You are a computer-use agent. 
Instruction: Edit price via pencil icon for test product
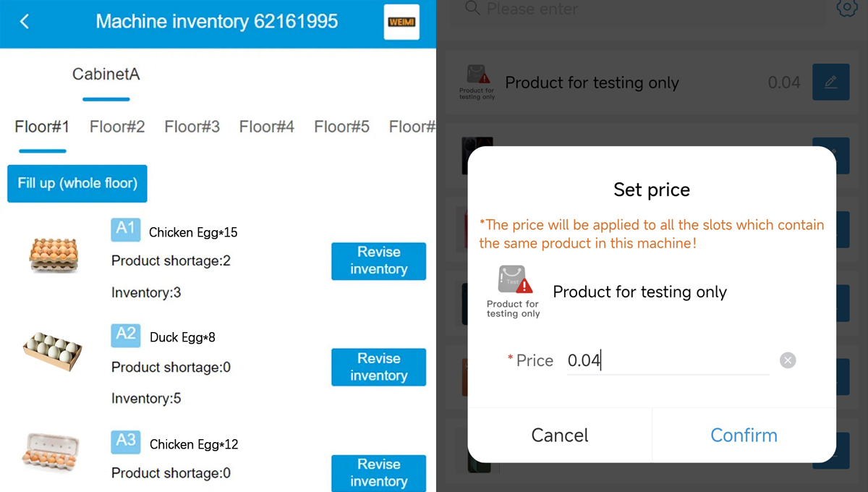click(x=830, y=82)
